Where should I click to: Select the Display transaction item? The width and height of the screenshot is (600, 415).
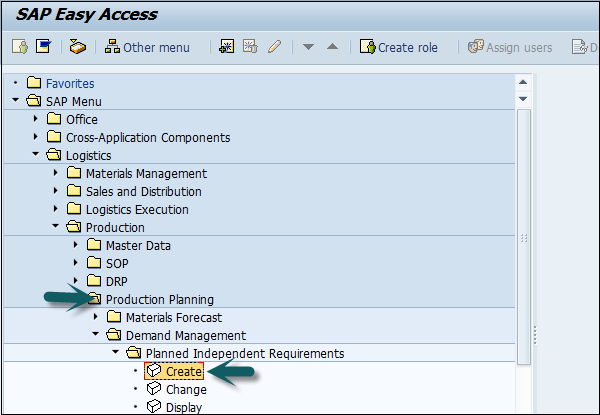pos(184,407)
